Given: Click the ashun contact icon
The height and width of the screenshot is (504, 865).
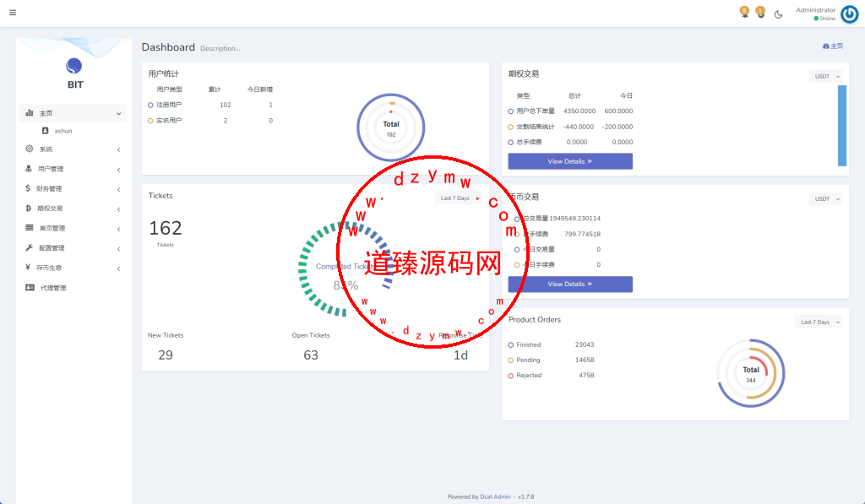Looking at the screenshot, I should pos(46,131).
